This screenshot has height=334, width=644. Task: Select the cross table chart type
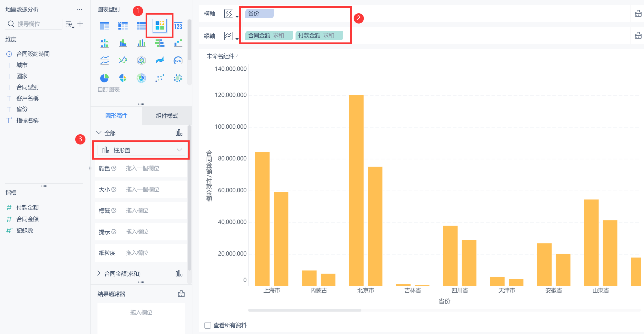tap(123, 26)
